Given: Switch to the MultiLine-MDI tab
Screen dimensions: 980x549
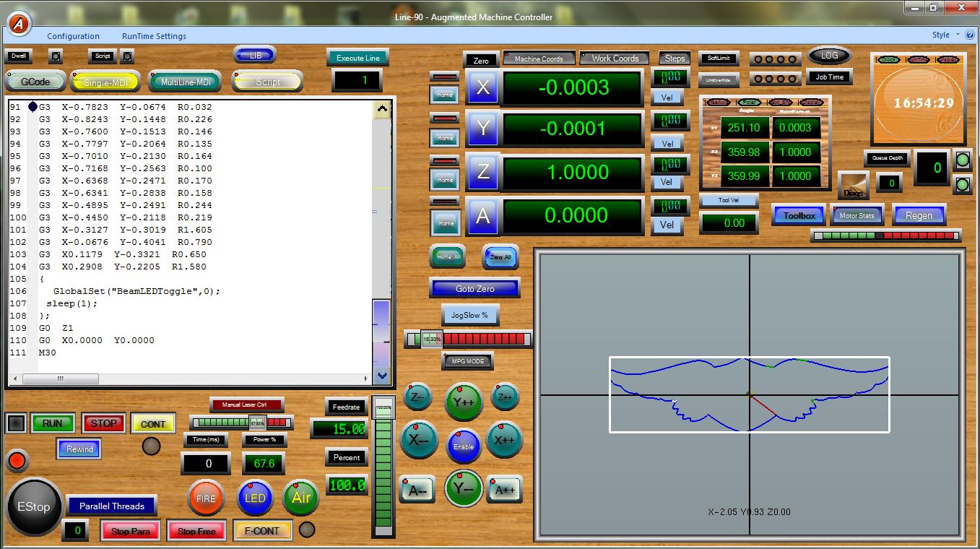Looking at the screenshot, I should click(185, 82).
